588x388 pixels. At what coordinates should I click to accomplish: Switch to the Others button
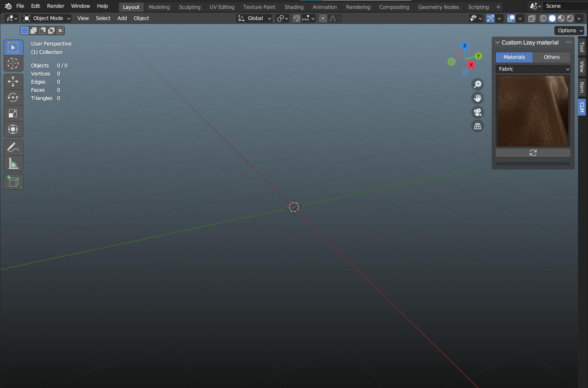click(x=551, y=57)
